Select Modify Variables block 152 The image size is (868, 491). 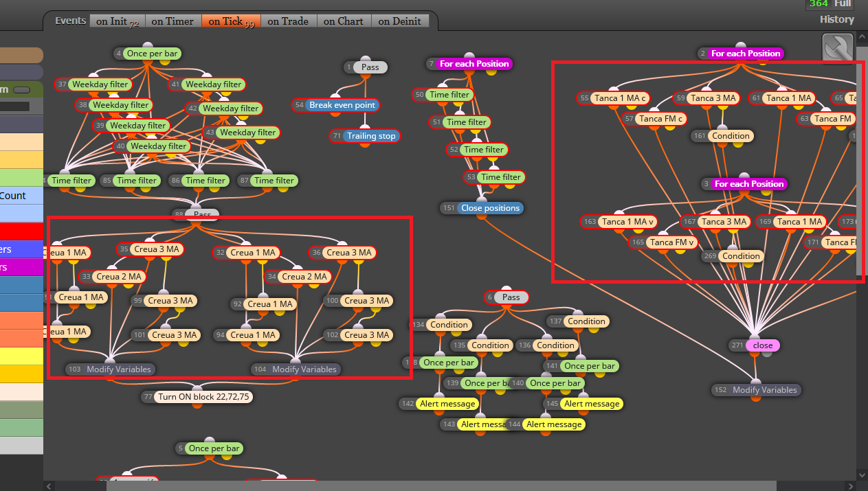757,390
